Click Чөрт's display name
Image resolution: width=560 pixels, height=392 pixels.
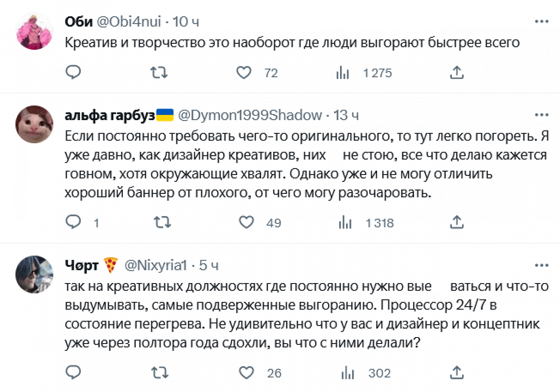point(82,266)
